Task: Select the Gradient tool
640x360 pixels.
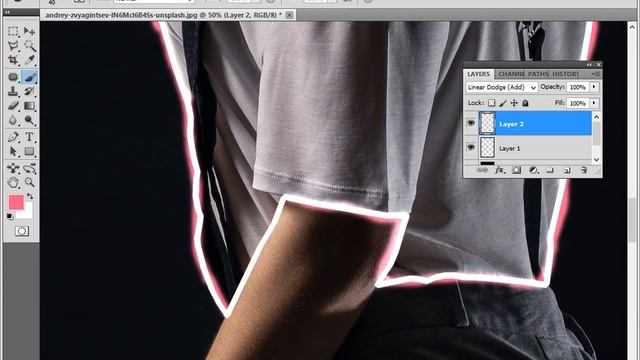Action: pyautogui.click(x=29, y=106)
